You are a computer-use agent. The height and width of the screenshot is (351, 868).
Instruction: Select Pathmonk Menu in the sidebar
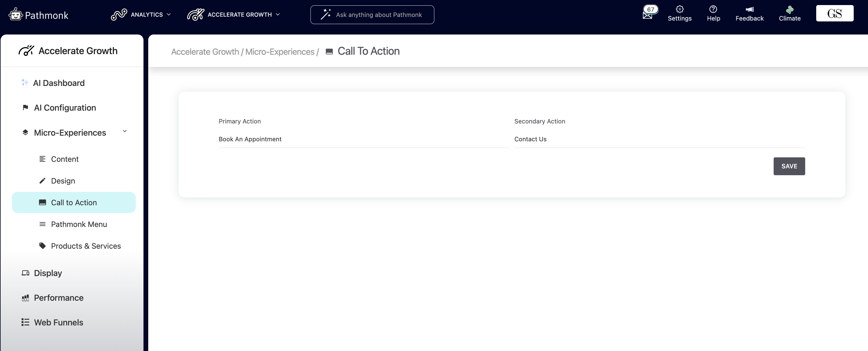click(79, 224)
